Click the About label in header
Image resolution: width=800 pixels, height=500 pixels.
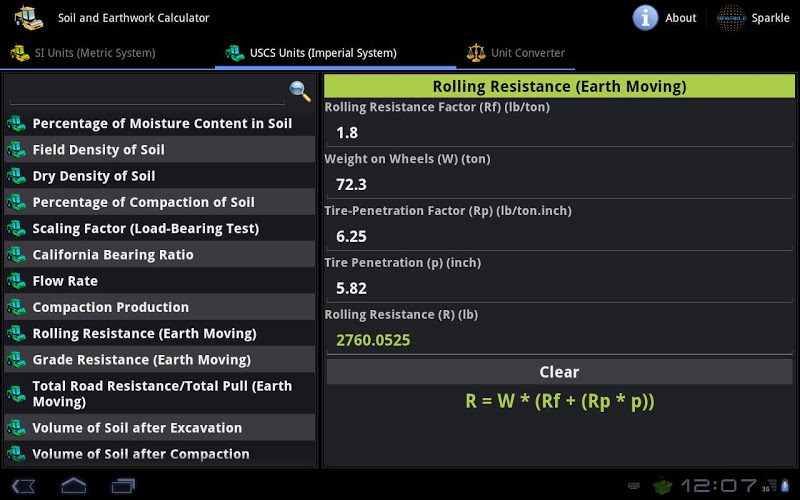tap(681, 18)
